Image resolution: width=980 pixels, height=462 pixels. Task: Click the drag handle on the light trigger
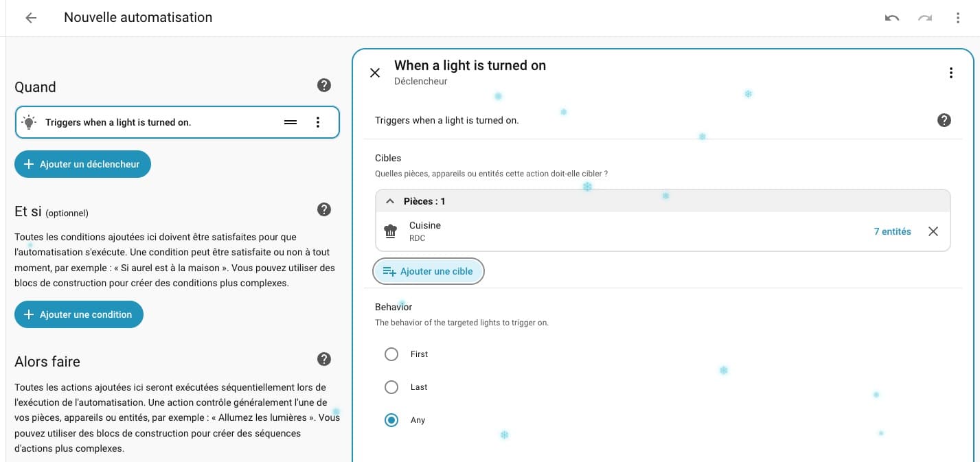coord(290,122)
